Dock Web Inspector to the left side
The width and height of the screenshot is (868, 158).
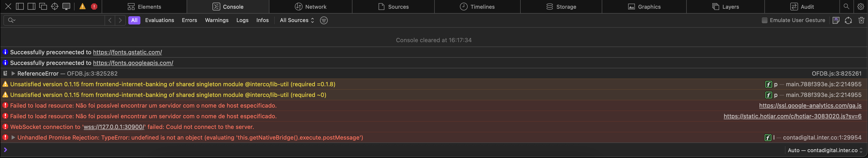20,6
